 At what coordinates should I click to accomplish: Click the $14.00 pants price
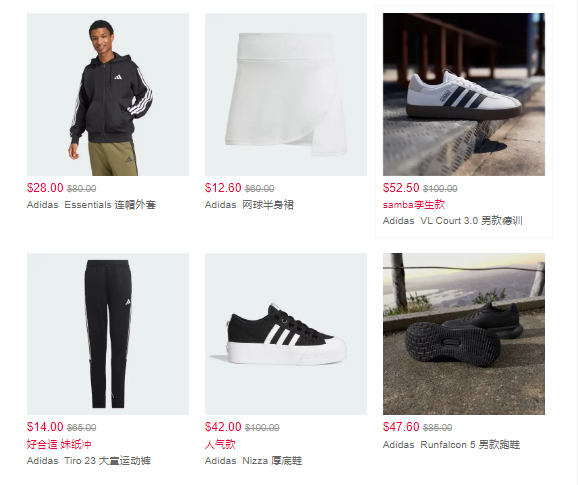tap(45, 427)
